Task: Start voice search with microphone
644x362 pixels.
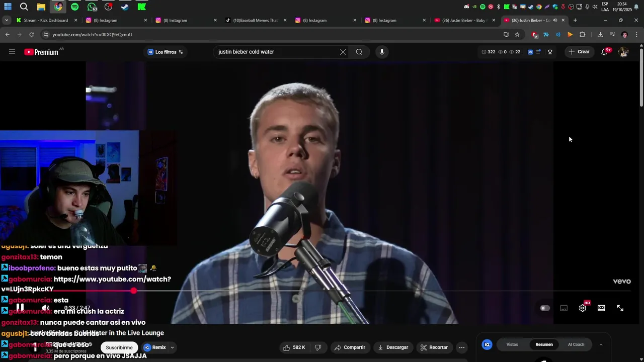Action: click(x=382, y=52)
